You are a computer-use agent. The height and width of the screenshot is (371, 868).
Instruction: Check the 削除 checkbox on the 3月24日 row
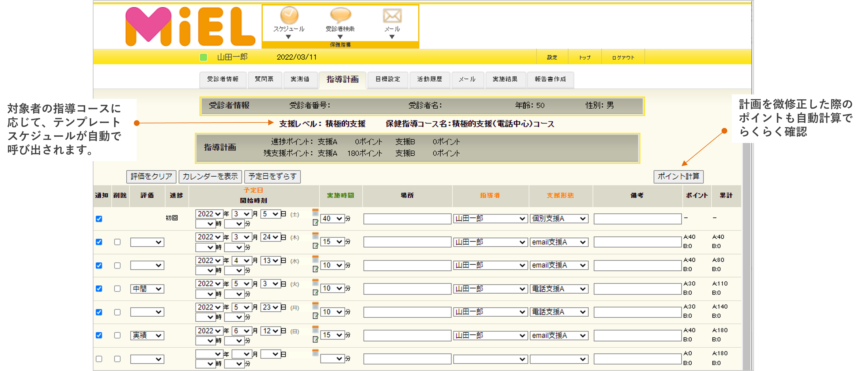[117, 242]
